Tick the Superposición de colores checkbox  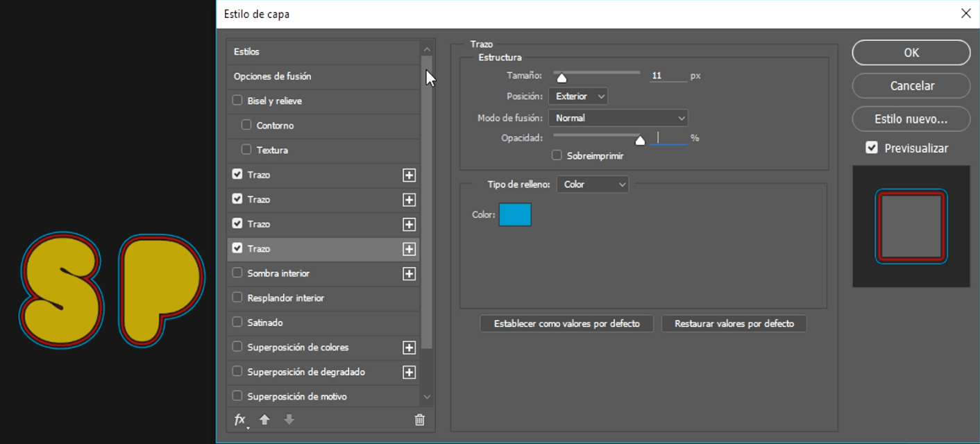tap(237, 347)
